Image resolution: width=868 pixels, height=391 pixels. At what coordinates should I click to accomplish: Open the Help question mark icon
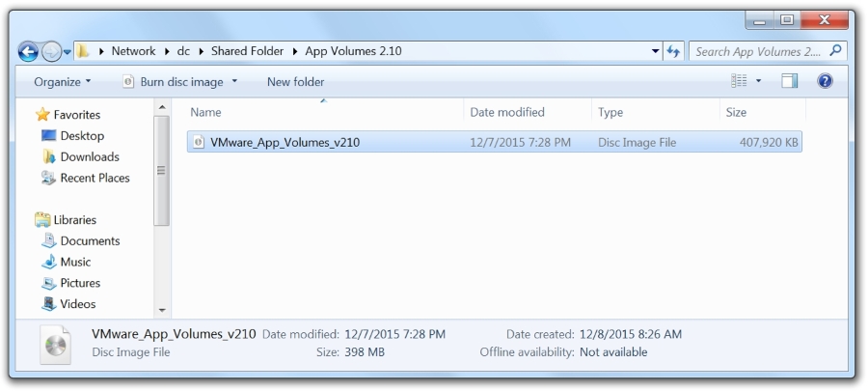coord(825,81)
